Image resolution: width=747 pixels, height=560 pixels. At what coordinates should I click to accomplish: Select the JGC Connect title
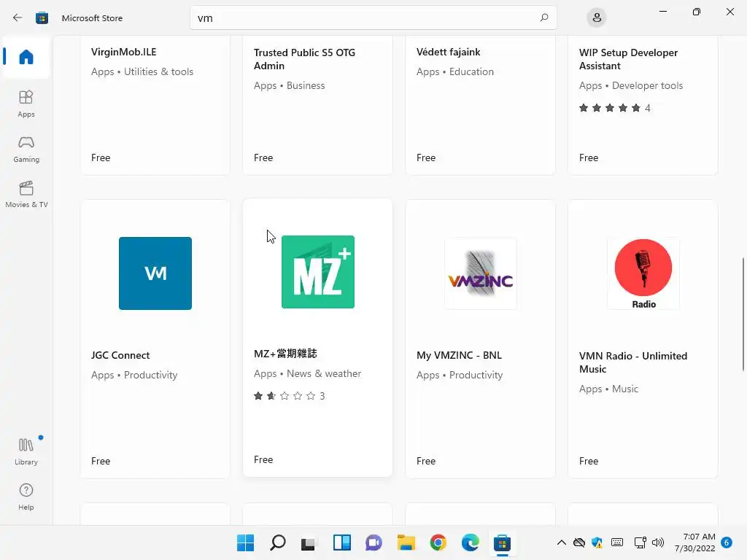coord(120,355)
